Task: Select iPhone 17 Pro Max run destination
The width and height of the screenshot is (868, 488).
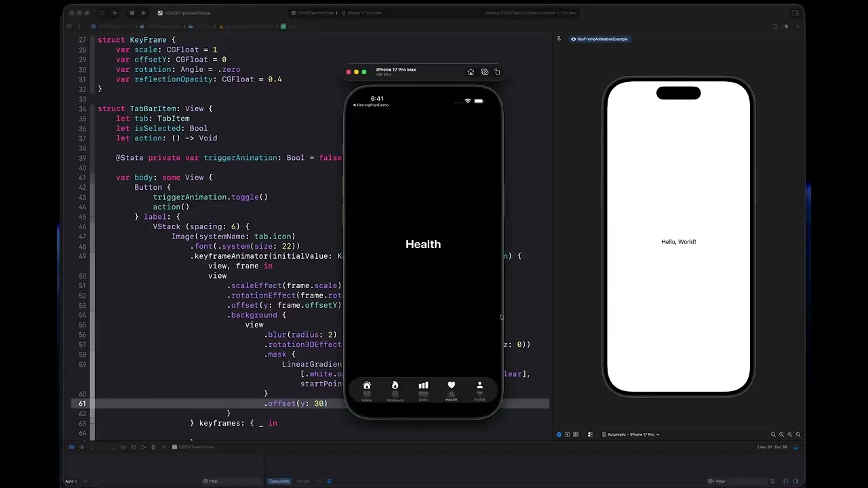Action: tap(363, 13)
